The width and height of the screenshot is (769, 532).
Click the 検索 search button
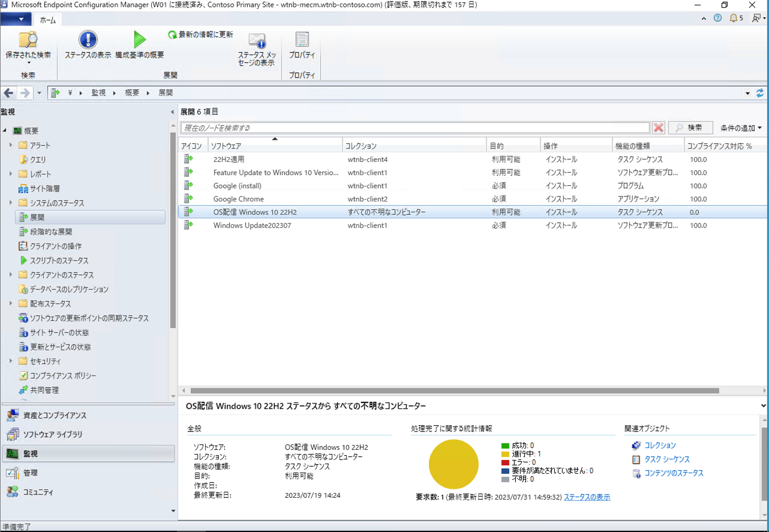click(690, 128)
